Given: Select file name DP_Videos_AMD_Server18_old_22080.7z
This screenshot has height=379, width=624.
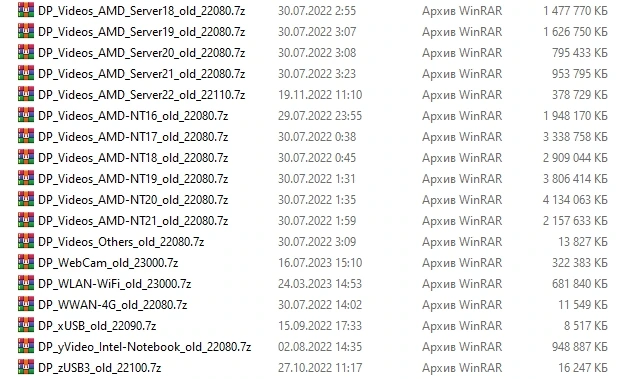Looking at the screenshot, I should 142,11.
